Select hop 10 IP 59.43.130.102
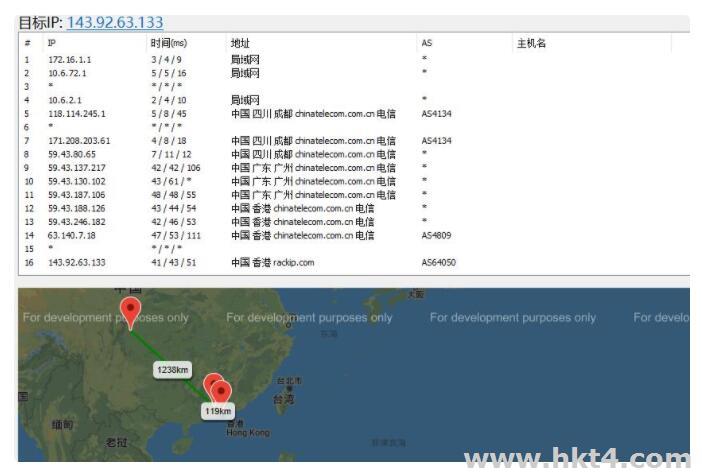This screenshot has width=702, height=473. point(77,181)
